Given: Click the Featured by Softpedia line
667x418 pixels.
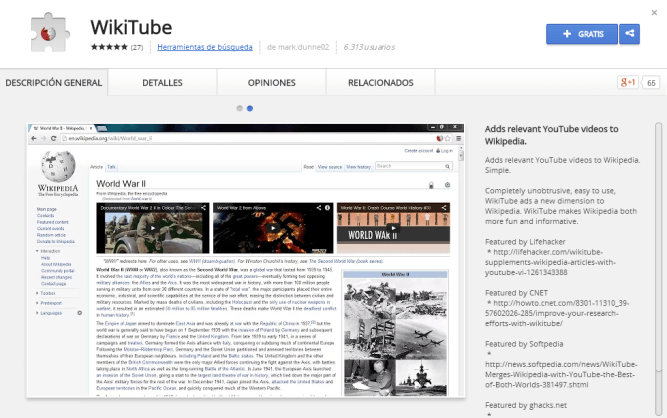Looking at the screenshot, I should point(524,344).
